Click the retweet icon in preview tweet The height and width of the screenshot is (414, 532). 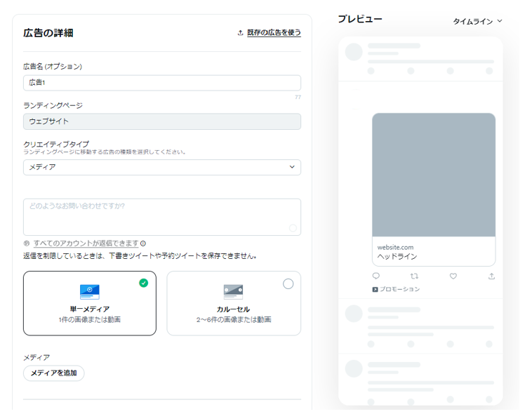click(414, 276)
